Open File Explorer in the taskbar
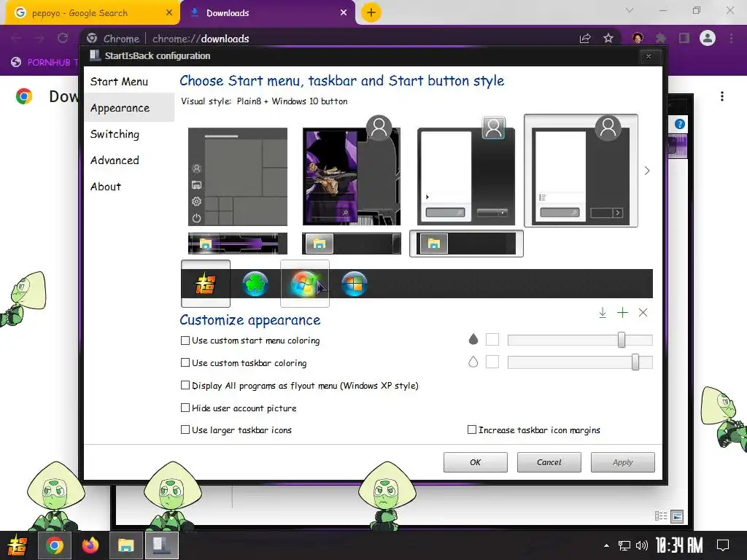747x560 pixels. click(x=125, y=545)
